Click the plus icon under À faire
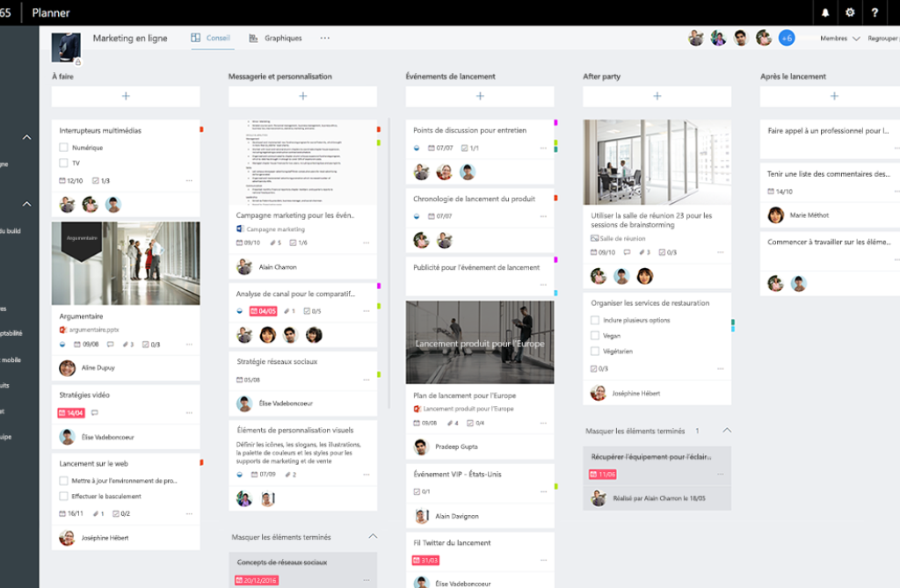The height and width of the screenshot is (588, 900). tap(126, 96)
